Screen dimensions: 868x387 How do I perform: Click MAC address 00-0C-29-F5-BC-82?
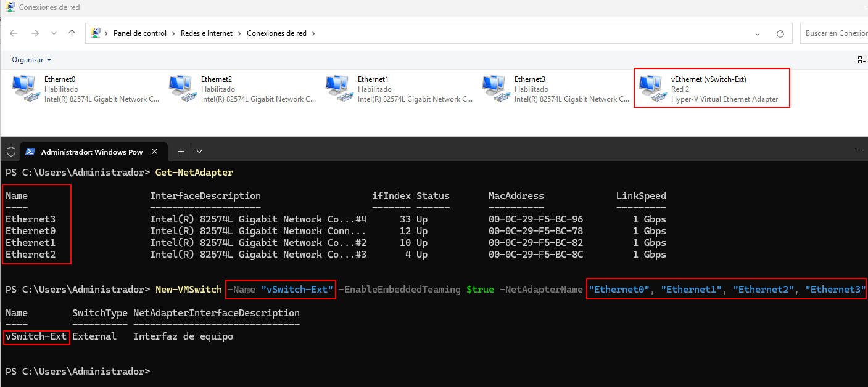pyautogui.click(x=535, y=243)
